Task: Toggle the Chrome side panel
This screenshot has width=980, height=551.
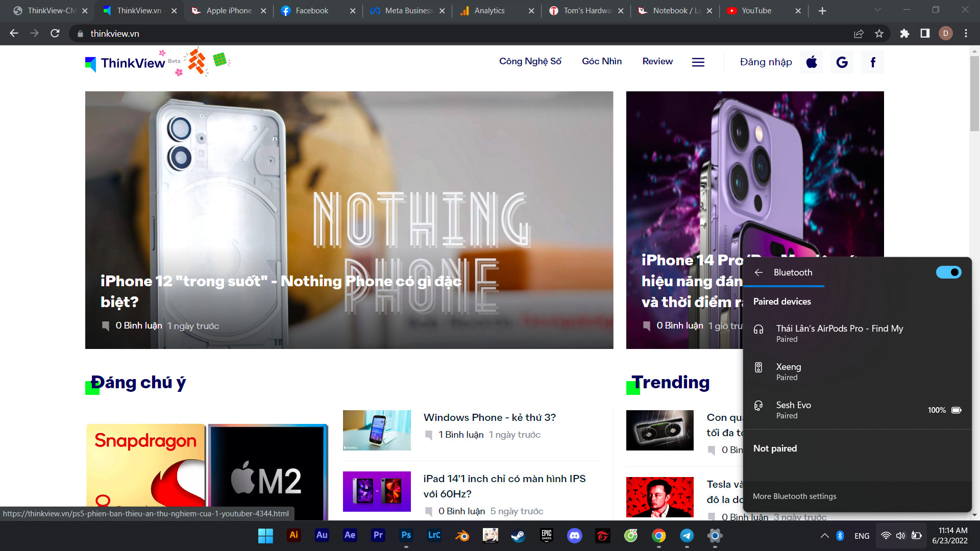Action: point(925,33)
